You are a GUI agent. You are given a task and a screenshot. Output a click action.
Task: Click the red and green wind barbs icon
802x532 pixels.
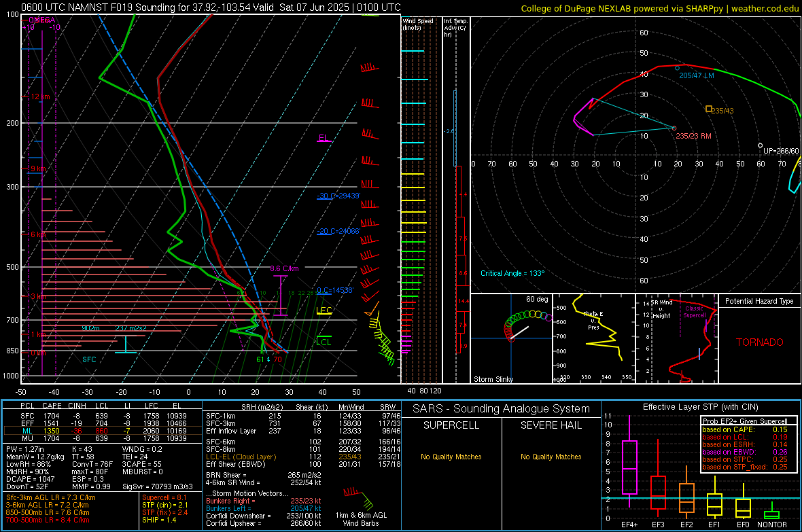[x=360, y=498]
